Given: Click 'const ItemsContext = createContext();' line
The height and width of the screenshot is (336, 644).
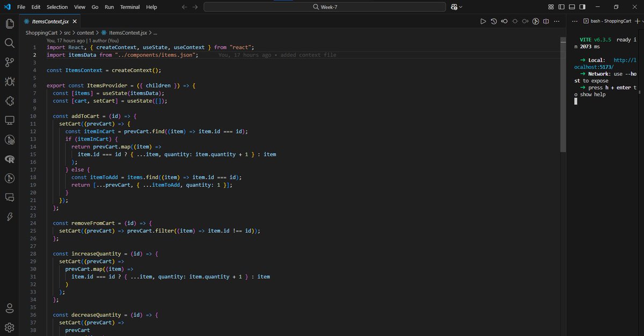Looking at the screenshot, I should click(x=104, y=70).
